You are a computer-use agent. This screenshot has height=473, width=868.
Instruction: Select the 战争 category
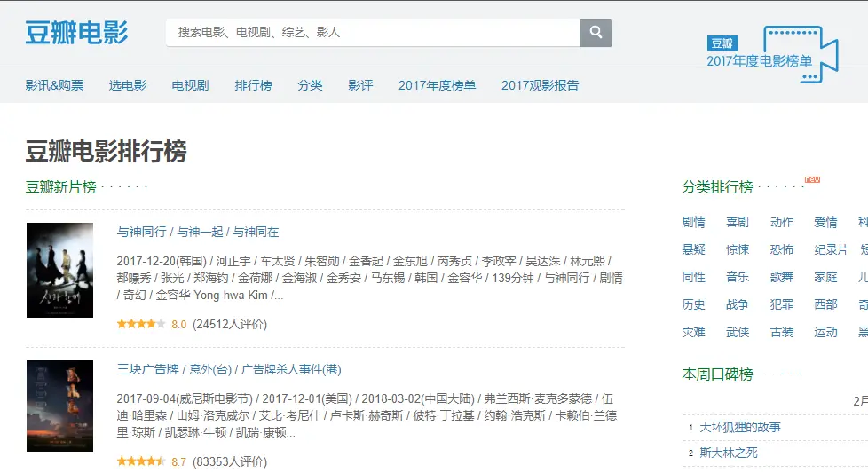point(738,304)
